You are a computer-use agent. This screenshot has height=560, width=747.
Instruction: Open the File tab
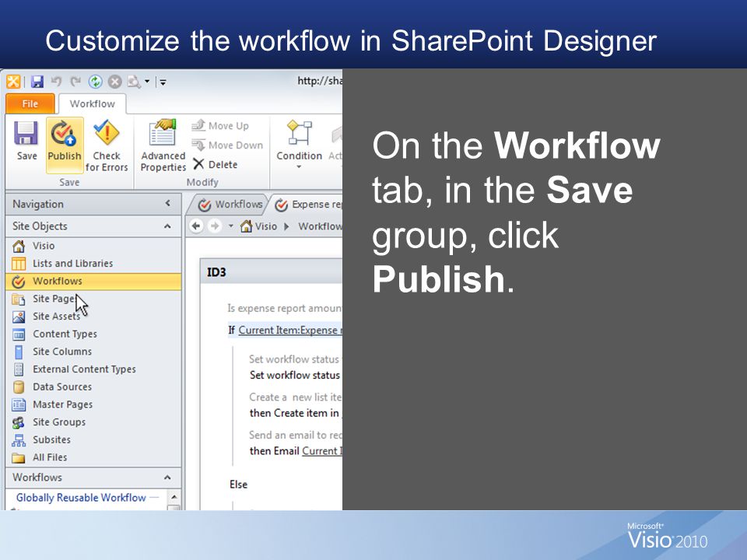pos(30,103)
